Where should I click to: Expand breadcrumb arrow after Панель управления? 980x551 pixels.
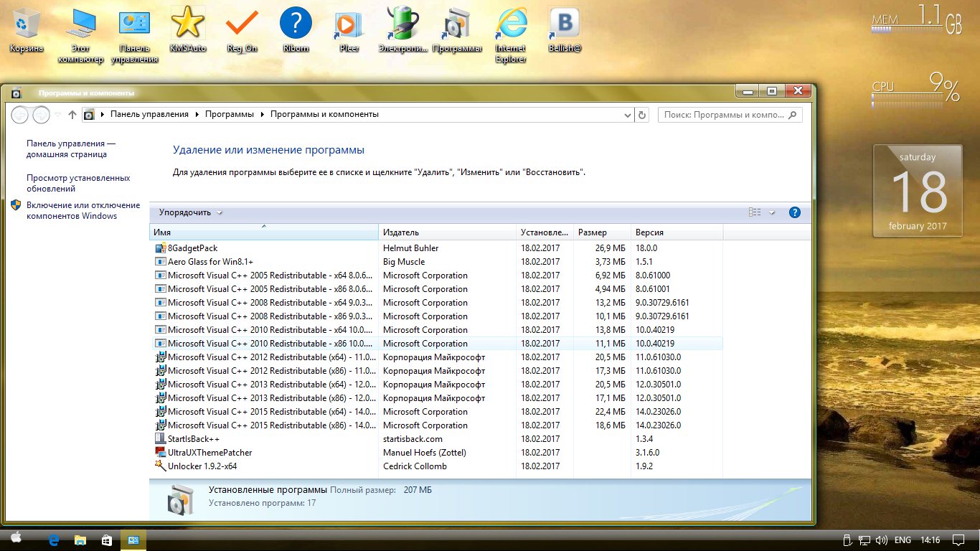[x=197, y=114]
